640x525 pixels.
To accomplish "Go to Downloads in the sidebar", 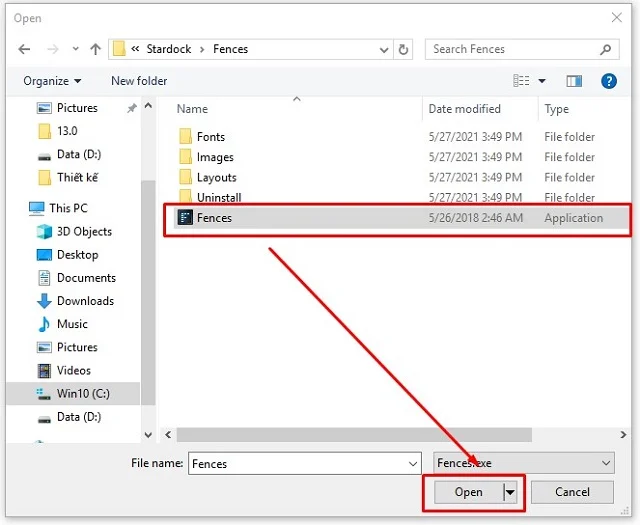I will coord(85,301).
